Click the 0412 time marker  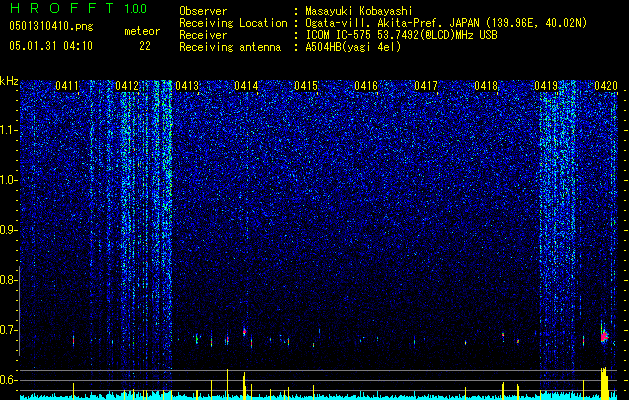pos(127,86)
